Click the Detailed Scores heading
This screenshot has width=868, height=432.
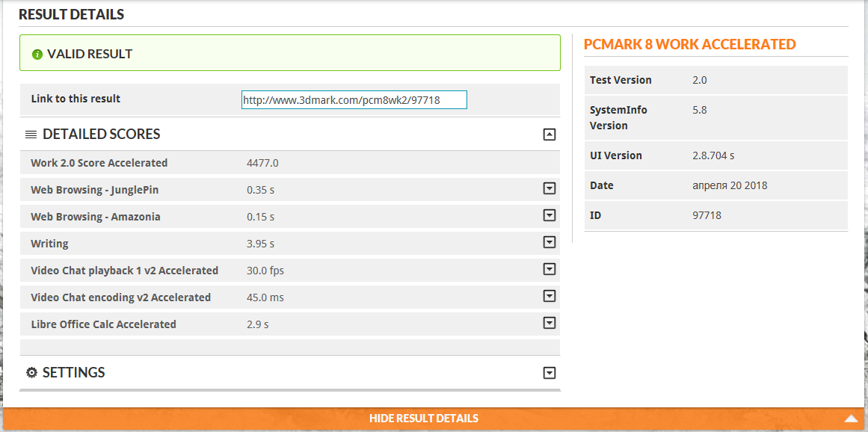[x=101, y=134]
